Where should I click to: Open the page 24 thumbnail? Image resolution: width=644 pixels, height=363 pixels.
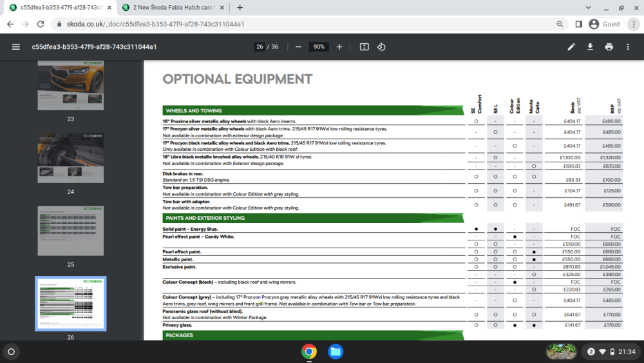pos(71,158)
